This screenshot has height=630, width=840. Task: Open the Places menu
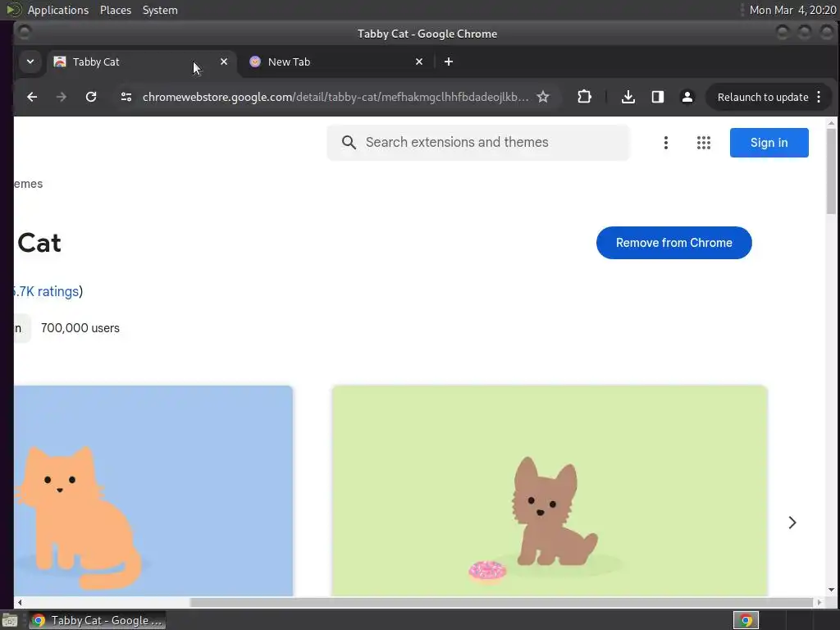(116, 10)
